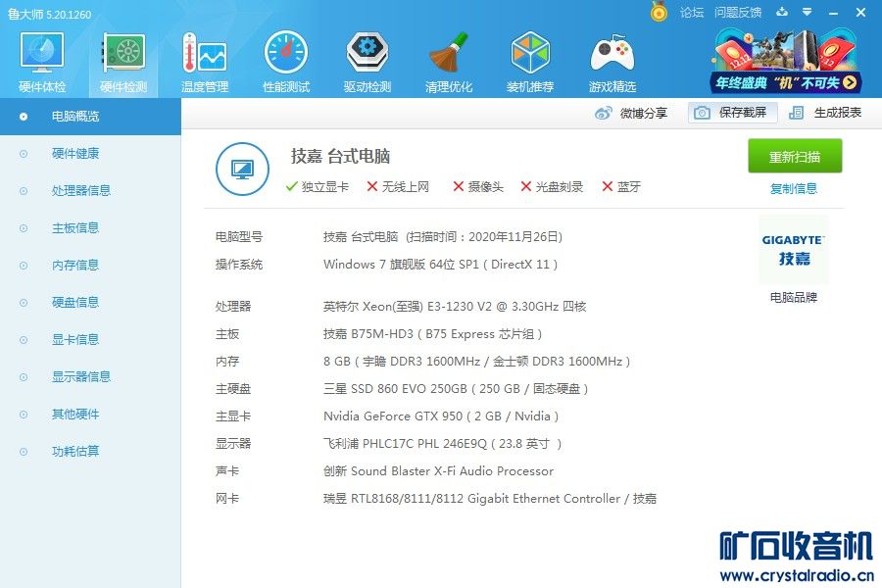Go to 显卡信息 sidebar item

coord(75,340)
